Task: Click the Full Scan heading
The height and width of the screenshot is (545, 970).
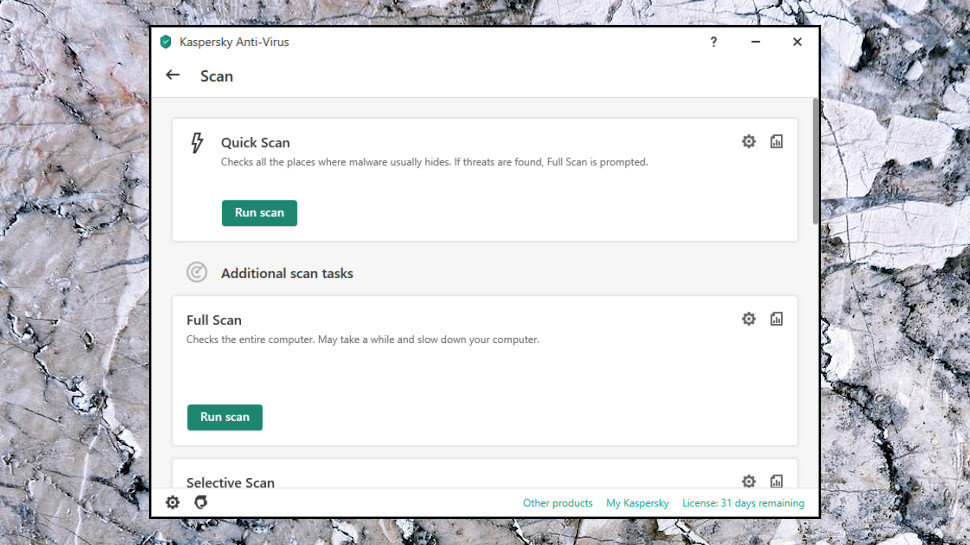Action: (x=214, y=320)
